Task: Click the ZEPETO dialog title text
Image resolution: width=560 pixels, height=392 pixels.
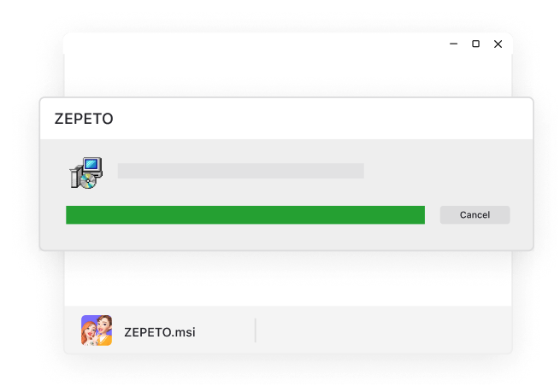Action: [x=84, y=119]
